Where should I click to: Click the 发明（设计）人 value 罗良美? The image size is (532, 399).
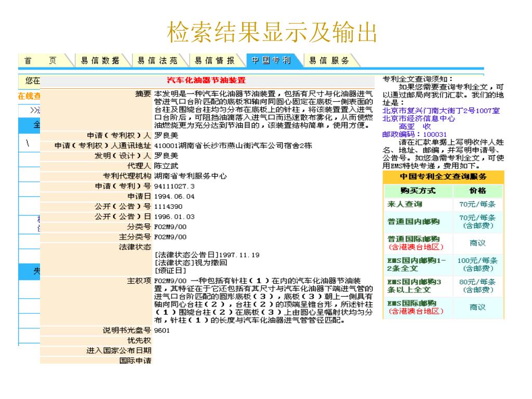coord(166,156)
